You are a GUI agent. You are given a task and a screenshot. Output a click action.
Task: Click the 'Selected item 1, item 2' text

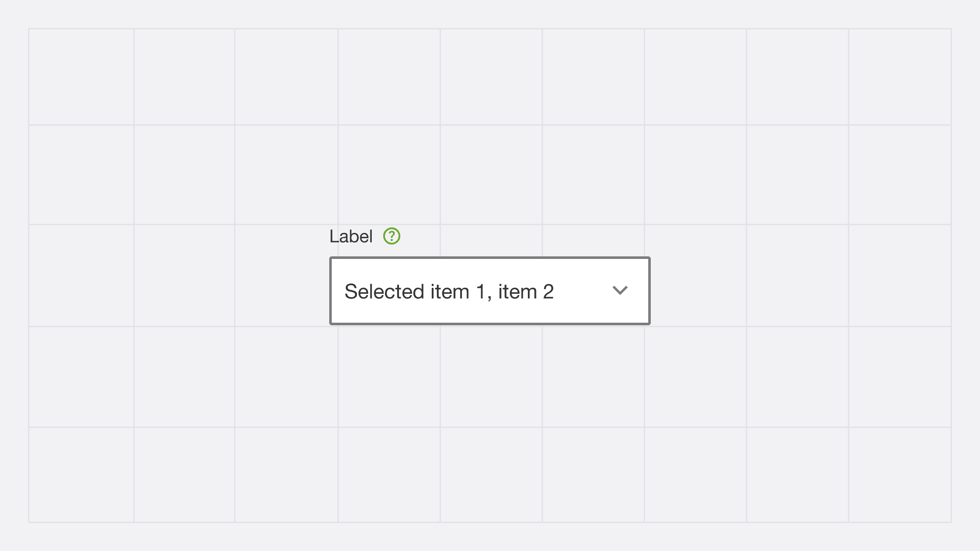[449, 292]
